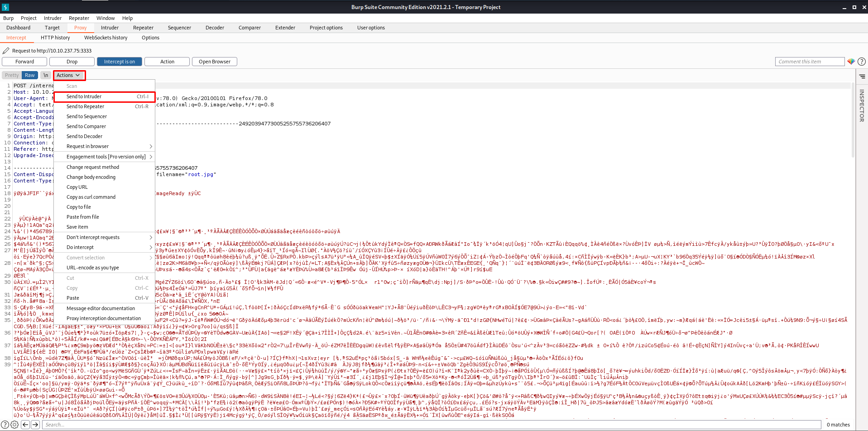Collapse the Actions dropdown menu
The image size is (868, 431).
(68, 75)
